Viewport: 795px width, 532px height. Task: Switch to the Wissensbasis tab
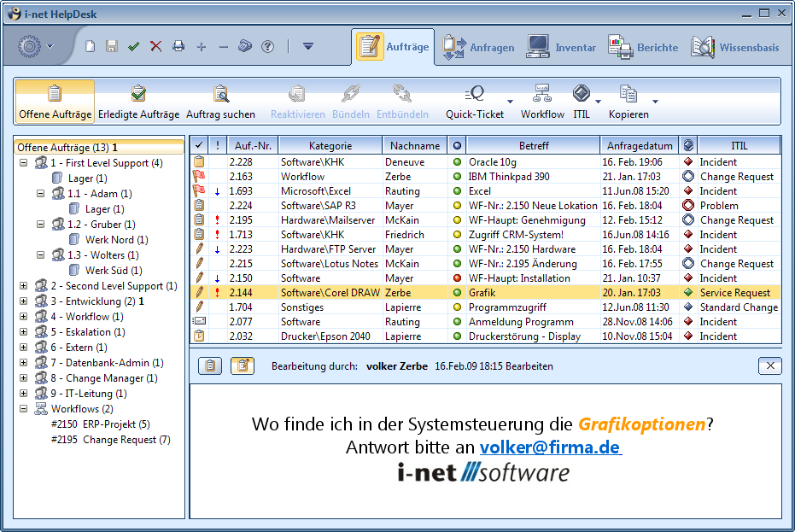click(x=734, y=47)
